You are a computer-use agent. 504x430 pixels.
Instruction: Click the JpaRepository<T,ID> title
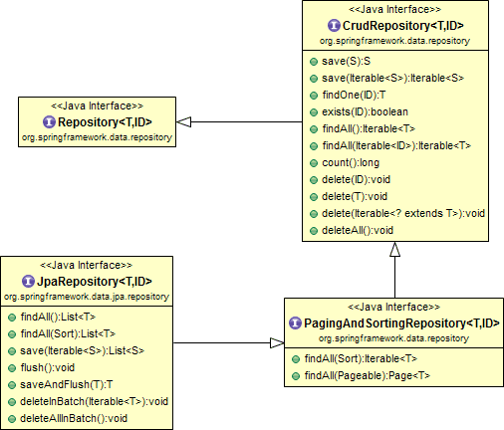click(x=95, y=282)
